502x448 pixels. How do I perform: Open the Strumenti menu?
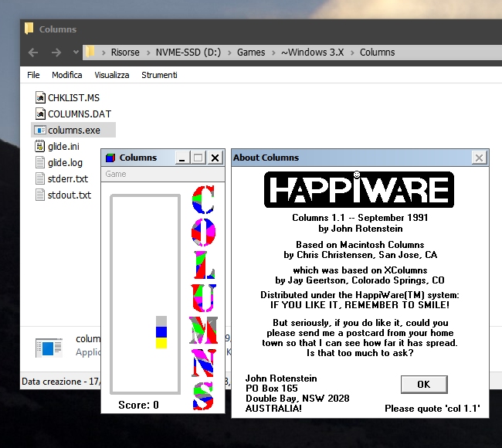click(159, 75)
